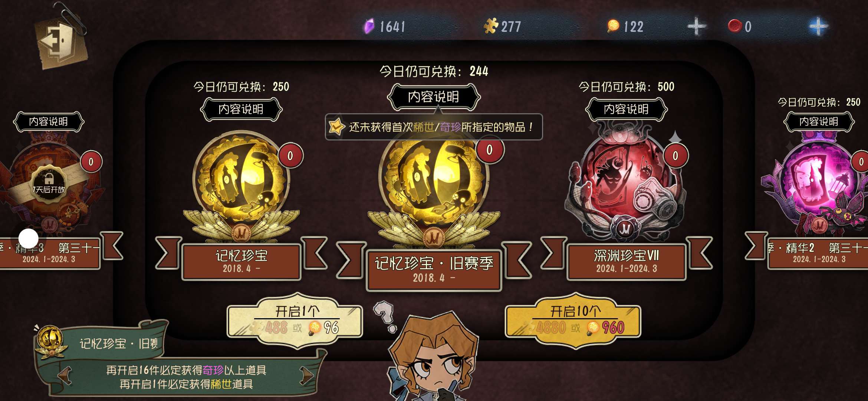The height and width of the screenshot is (401, 868).
Task: Show next guarantee info with right arrow
Action: (307, 376)
